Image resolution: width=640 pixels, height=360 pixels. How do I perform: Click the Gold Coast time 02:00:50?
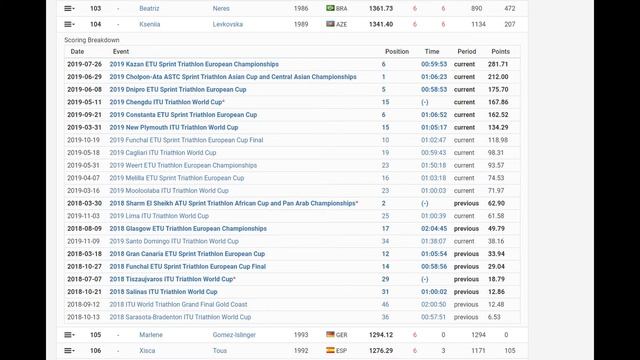click(434, 305)
